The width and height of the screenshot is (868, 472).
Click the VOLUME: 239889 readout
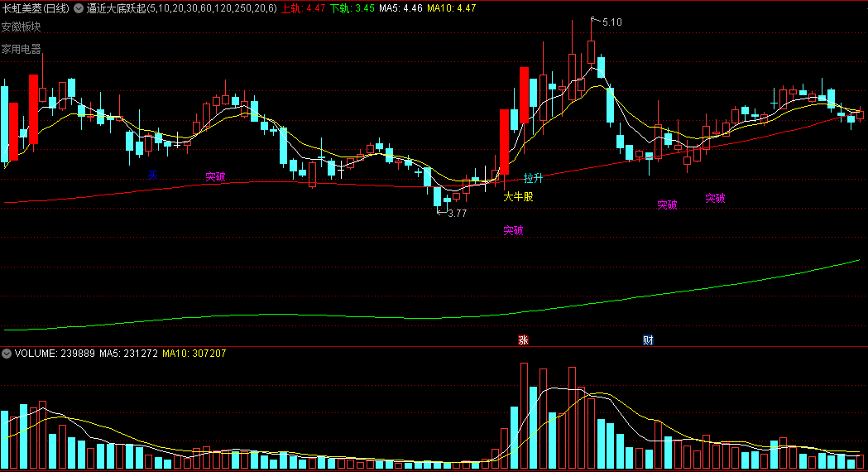pos(55,354)
